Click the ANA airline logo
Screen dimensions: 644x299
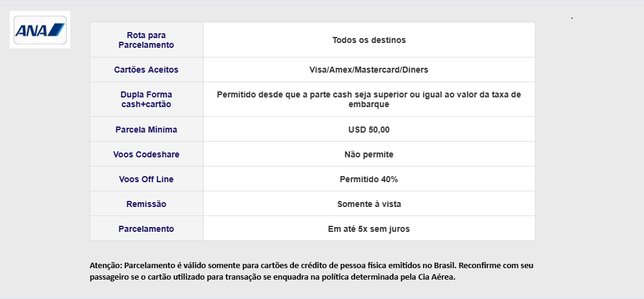(40, 30)
